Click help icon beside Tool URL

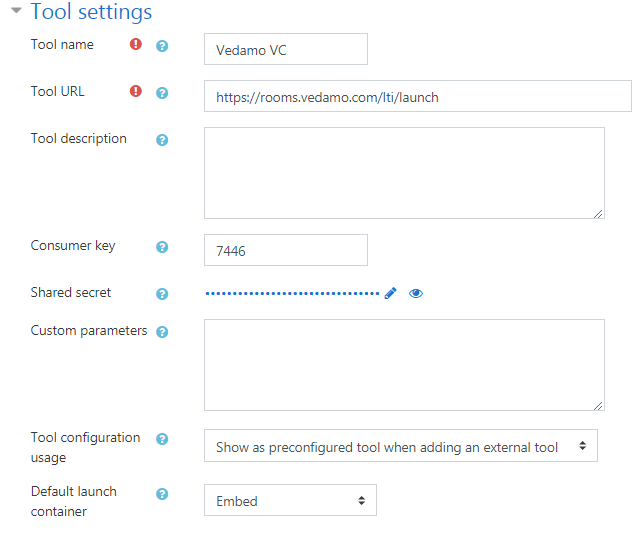(162, 93)
